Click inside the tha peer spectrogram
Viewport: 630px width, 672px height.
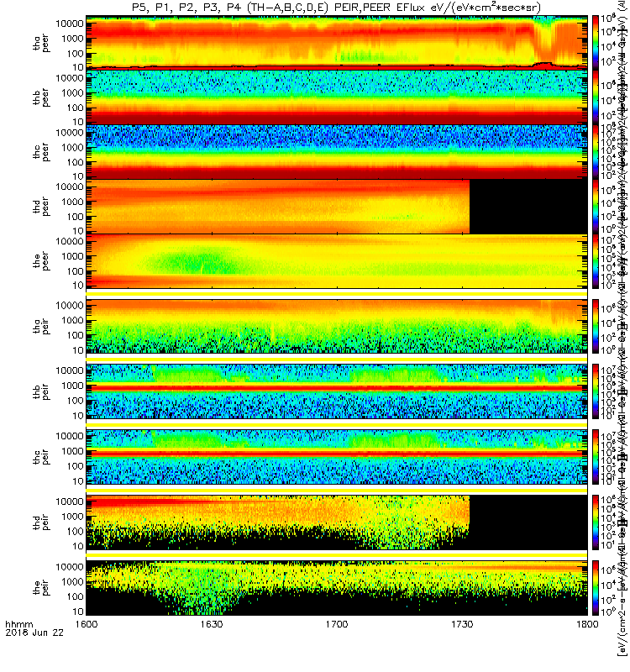(337, 41)
